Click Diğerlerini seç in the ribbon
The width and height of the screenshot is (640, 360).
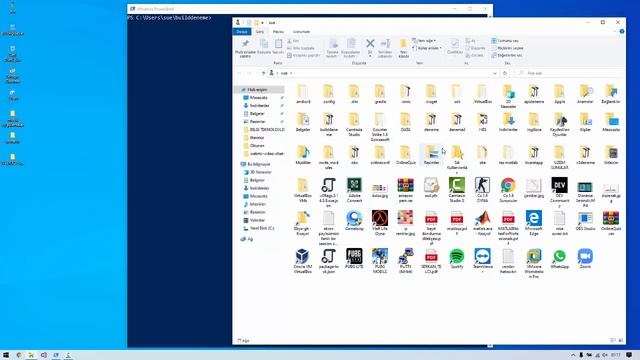pos(507,55)
